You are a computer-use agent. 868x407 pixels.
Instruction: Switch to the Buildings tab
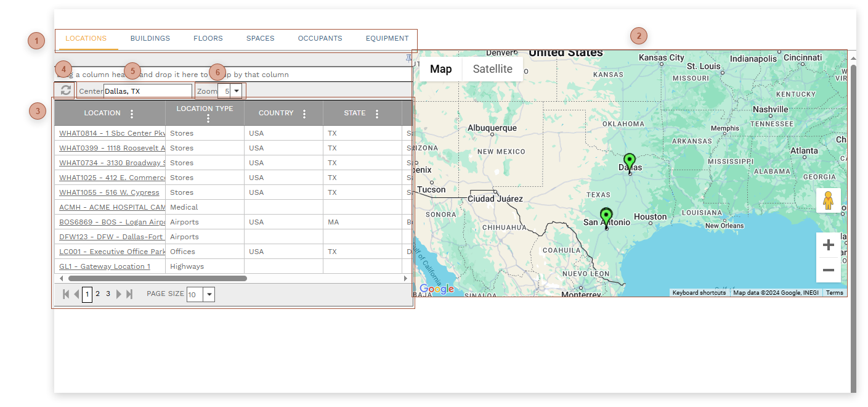coord(150,38)
